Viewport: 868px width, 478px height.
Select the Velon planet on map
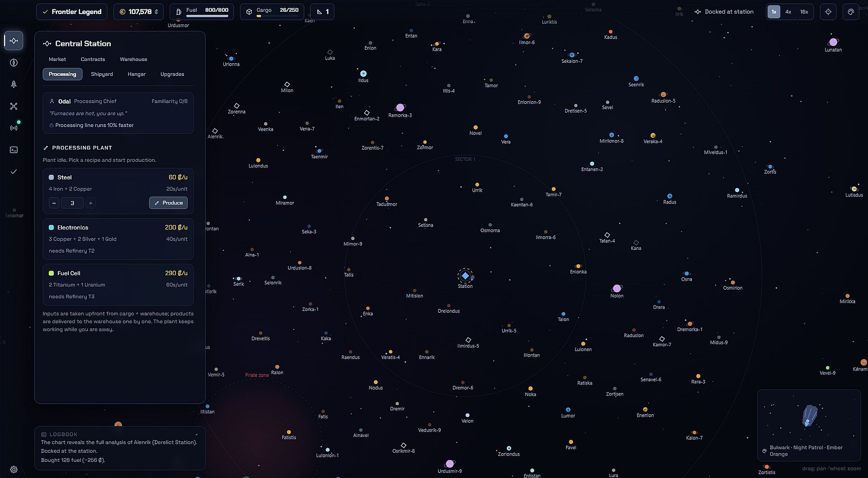[x=467, y=415]
